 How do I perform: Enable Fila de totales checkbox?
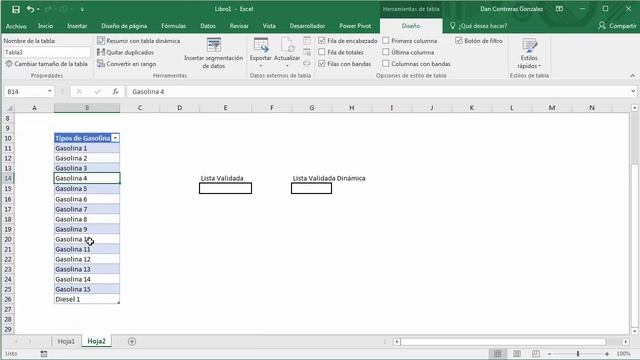coord(322,52)
